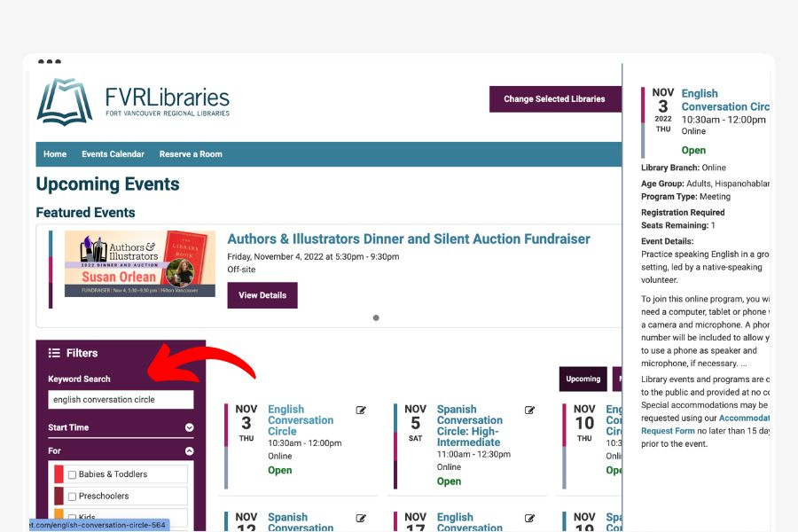This screenshot has width=798, height=532.
Task: Click Change Selected Libraries button
Action: coord(555,98)
